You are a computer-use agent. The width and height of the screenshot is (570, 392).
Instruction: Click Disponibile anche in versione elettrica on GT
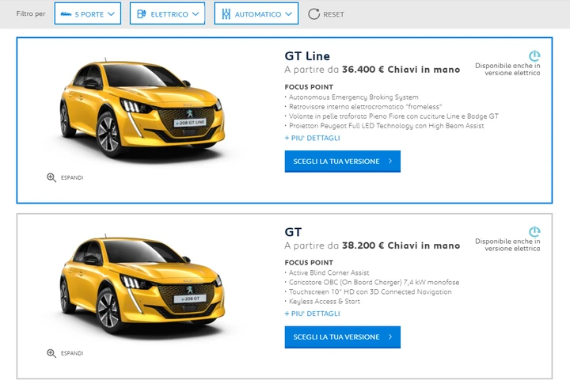pyautogui.click(x=507, y=245)
